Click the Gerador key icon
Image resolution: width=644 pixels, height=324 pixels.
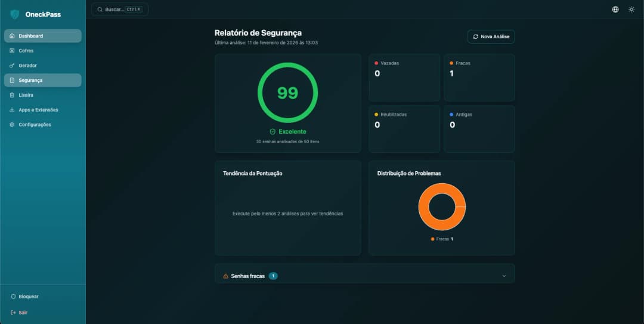click(x=13, y=66)
